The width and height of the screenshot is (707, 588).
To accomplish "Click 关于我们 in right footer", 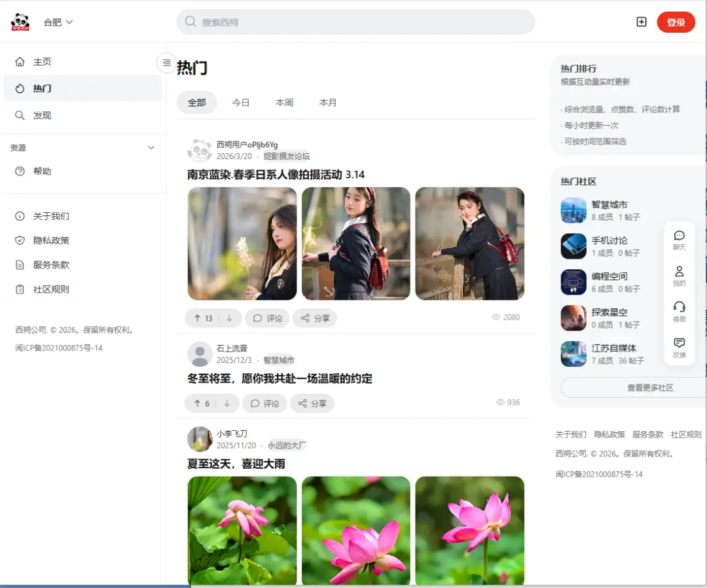I will coord(570,435).
